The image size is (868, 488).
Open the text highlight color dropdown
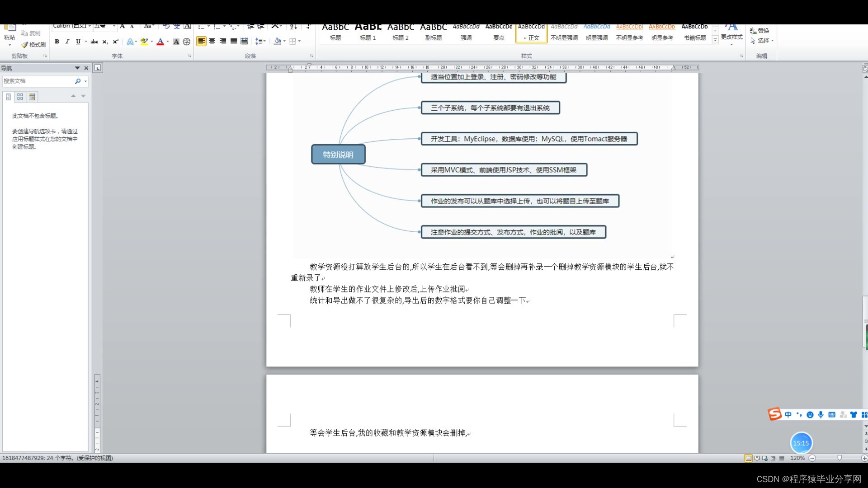[152, 42]
